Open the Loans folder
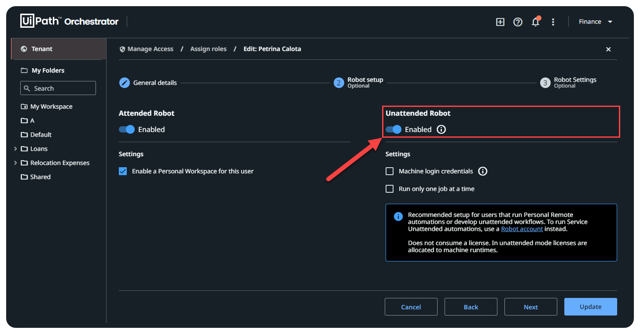The height and width of the screenshot is (334, 644). coord(34,149)
